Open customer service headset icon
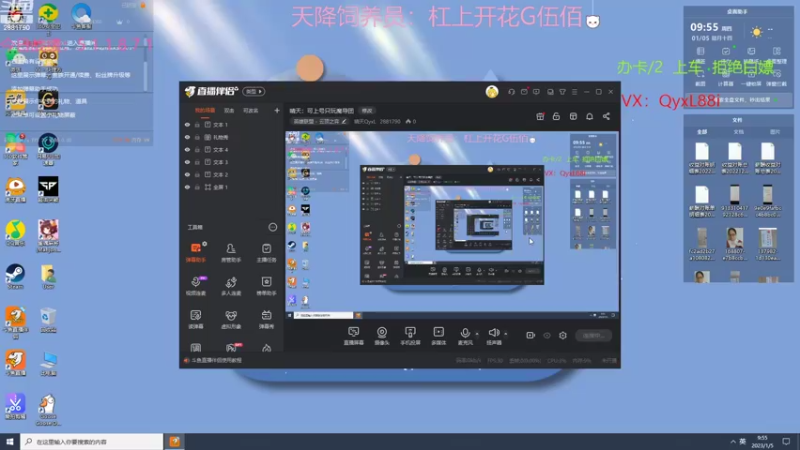Image resolution: width=800 pixels, height=450 pixels. pyautogui.click(x=511, y=92)
